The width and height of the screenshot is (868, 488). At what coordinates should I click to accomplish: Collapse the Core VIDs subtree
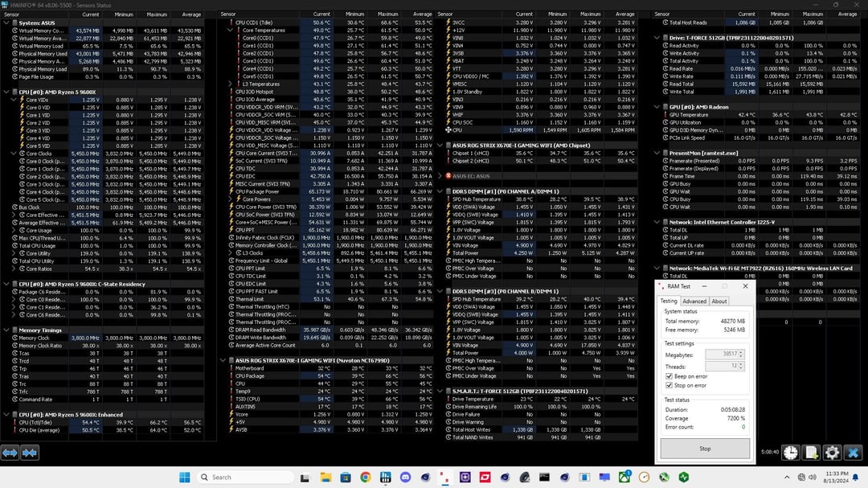tap(14, 100)
